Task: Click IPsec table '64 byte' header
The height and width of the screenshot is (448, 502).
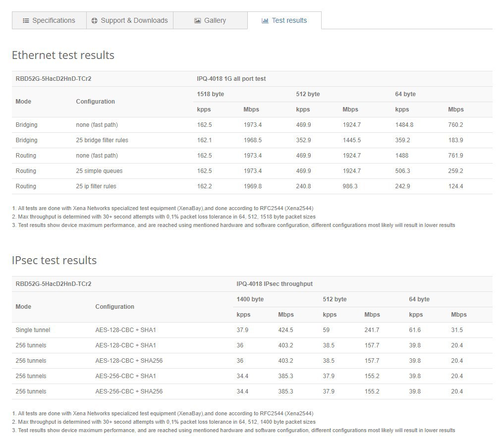Action: click(419, 299)
